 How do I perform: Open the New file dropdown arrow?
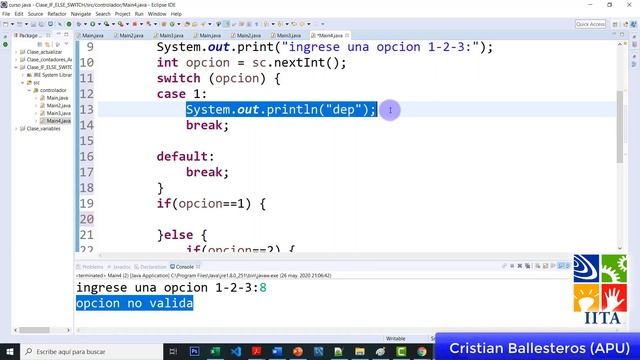click(x=12, y=24)
